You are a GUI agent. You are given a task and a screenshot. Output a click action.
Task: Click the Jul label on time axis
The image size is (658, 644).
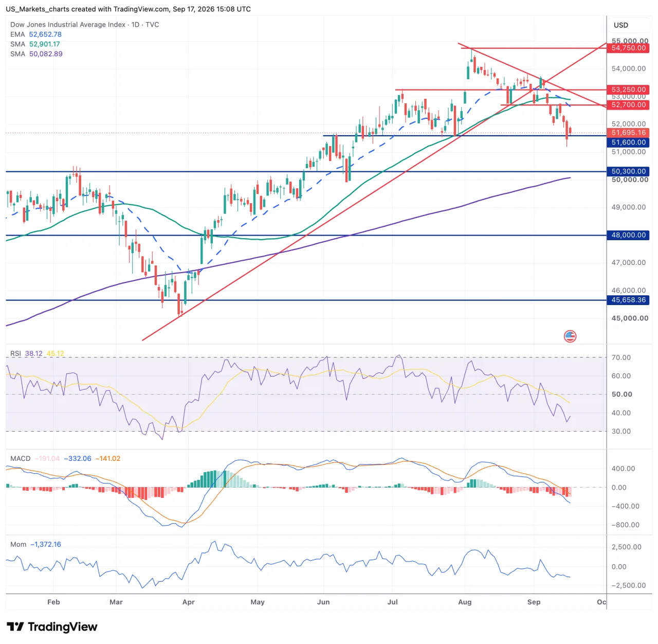point(393,602)
